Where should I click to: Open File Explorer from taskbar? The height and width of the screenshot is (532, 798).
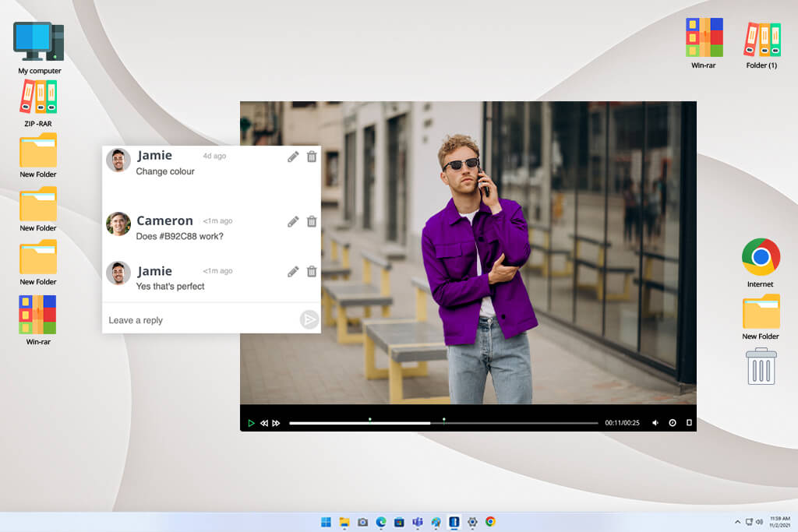coord(344,522)
